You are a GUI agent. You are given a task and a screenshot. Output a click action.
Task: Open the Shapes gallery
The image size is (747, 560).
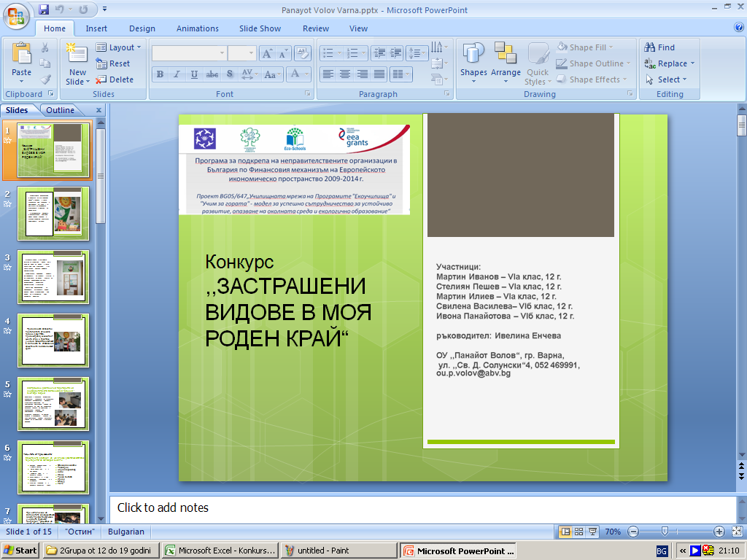tap(473, 63)
